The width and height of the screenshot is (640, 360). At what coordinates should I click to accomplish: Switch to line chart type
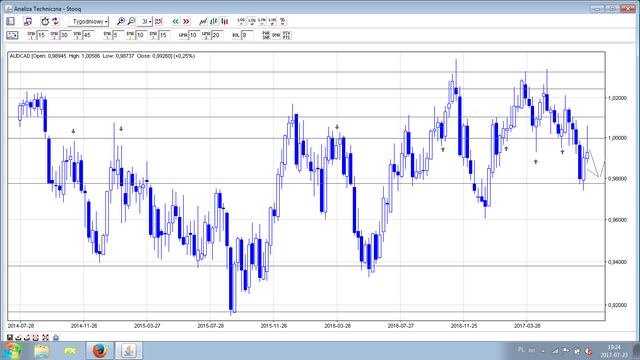(x=203, y=21)
